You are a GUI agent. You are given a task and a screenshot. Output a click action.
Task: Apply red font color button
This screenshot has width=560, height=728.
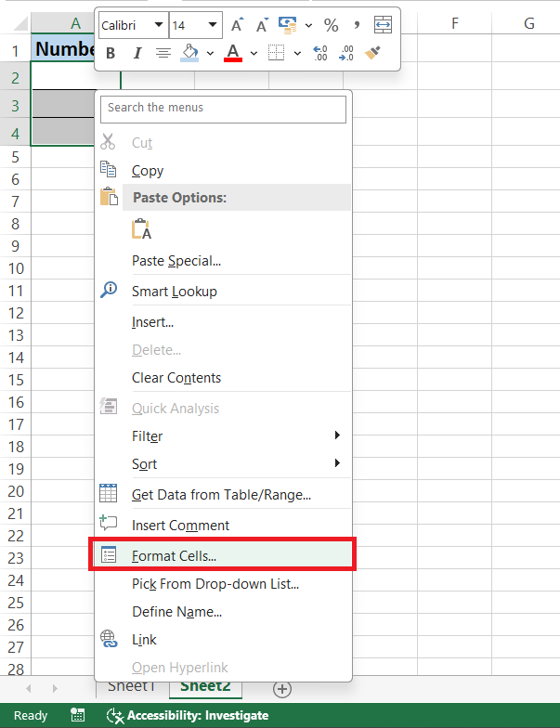(233, 53)
